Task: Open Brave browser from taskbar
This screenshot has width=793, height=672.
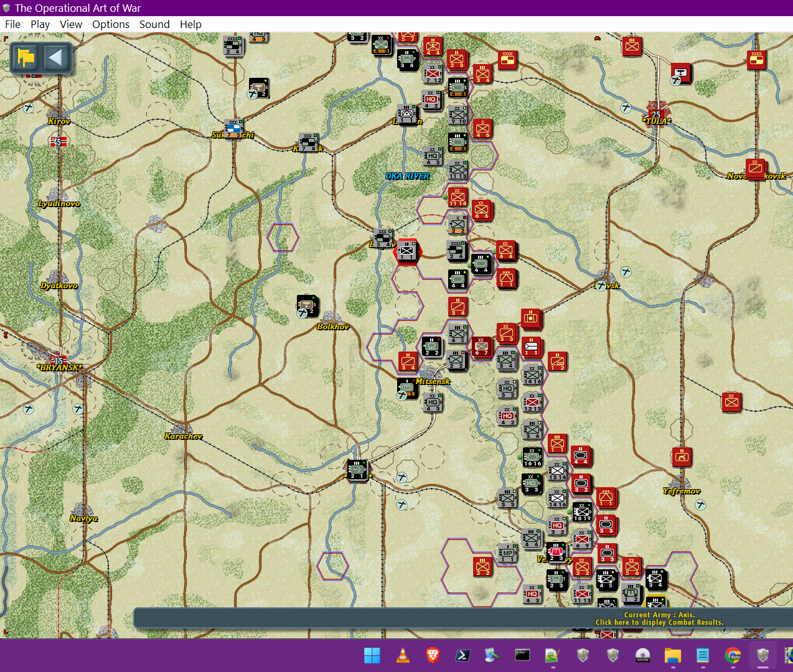Action: coord(433,655)
